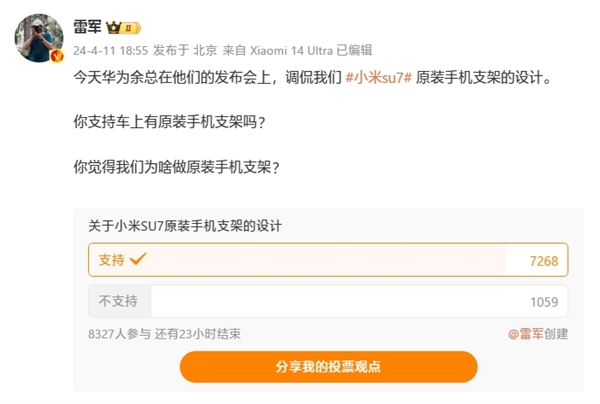Click the 北京 location text
This screenshot has width=600, height=404.
click(204, 49)
